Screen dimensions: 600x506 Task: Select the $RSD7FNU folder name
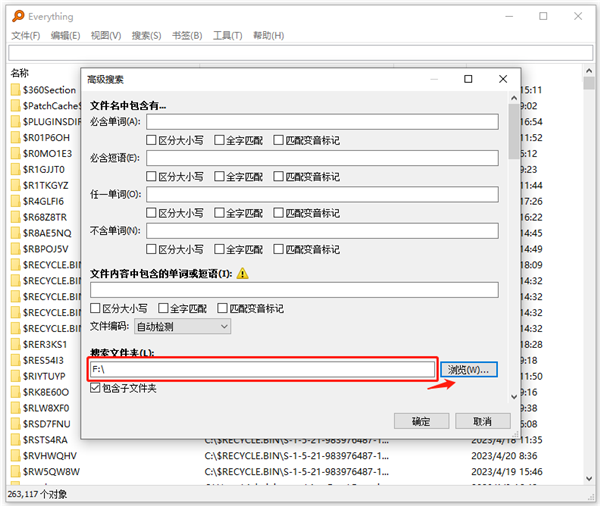tap(46, 424)
